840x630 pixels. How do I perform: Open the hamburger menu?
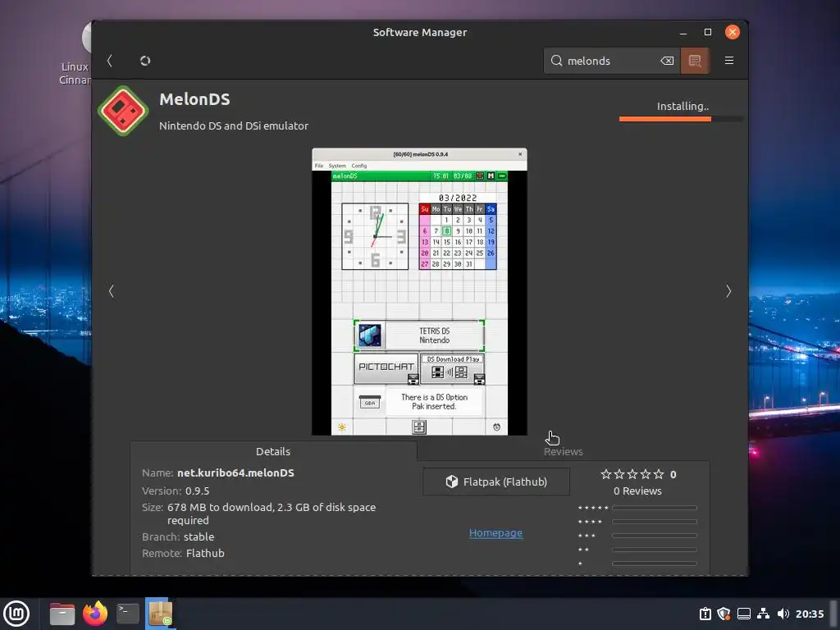point(729,61)
